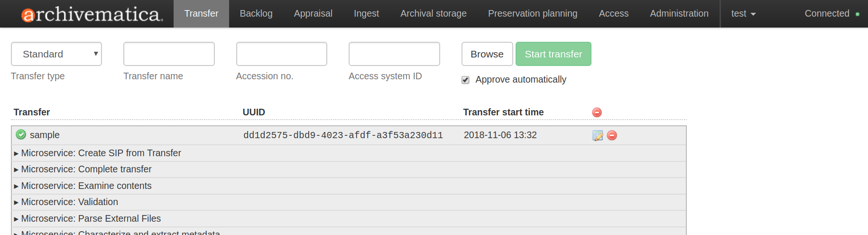868x235 pixels.
Task: Go to the Archival storage tab
Action: [x=434, y=14]
